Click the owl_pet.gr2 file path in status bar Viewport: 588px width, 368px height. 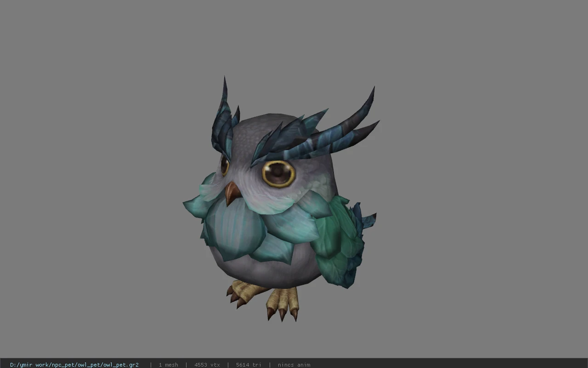click(74, 365)
